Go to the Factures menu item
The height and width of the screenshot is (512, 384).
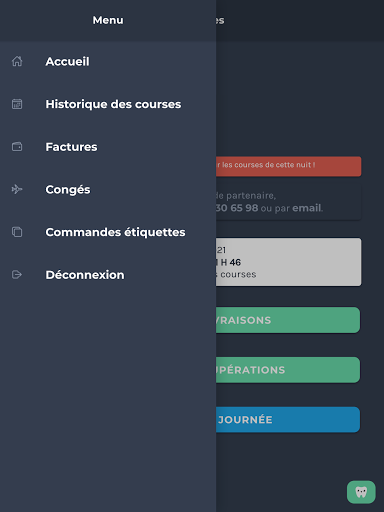pos(108,147)
